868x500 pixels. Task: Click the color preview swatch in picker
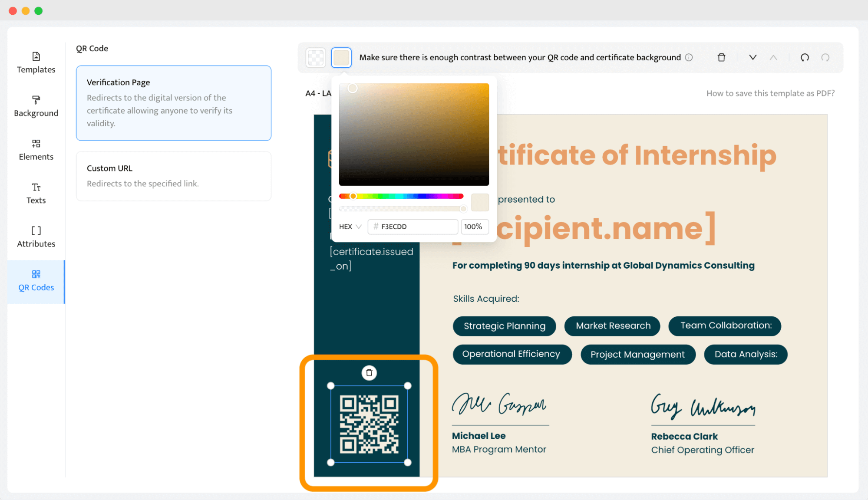(x=480, y=202)
